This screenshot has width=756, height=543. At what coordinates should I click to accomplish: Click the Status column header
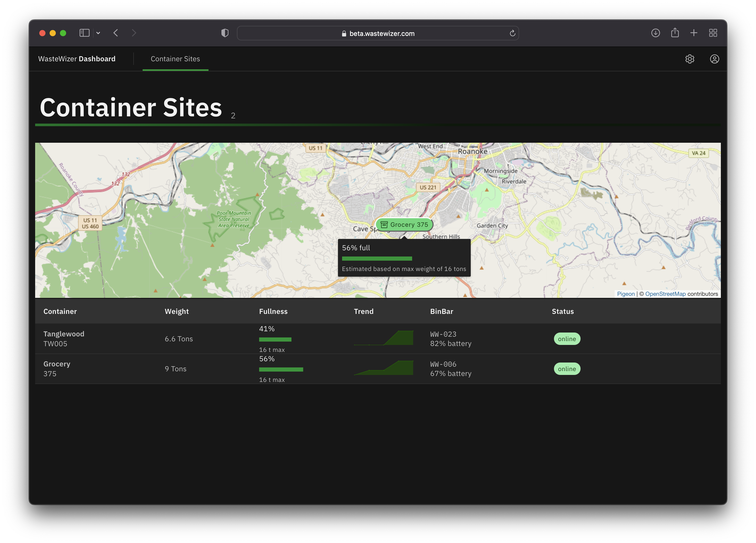[563, 311]
